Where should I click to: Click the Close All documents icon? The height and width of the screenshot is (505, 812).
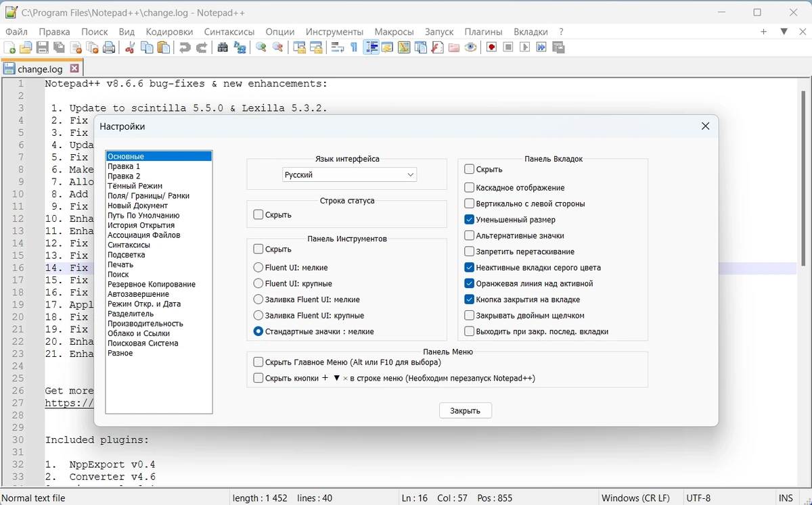92,47
